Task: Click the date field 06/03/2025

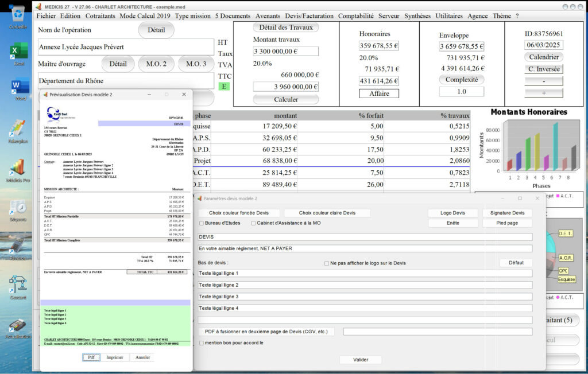Action: pos(543,45)
